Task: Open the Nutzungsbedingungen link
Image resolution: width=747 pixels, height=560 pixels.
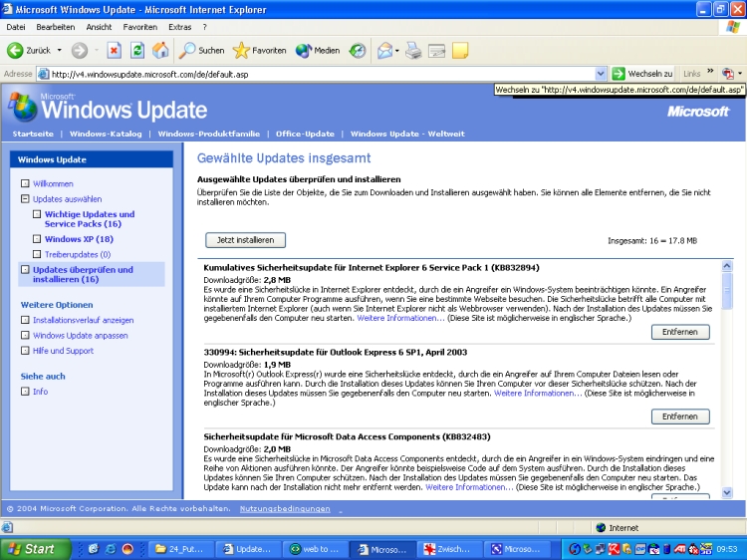Action: tap(285, 508)
